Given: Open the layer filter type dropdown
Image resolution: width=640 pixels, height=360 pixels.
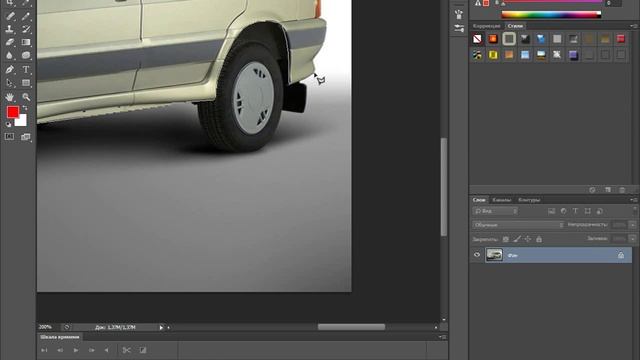Looking at the screenshot, I should point(495,211).
